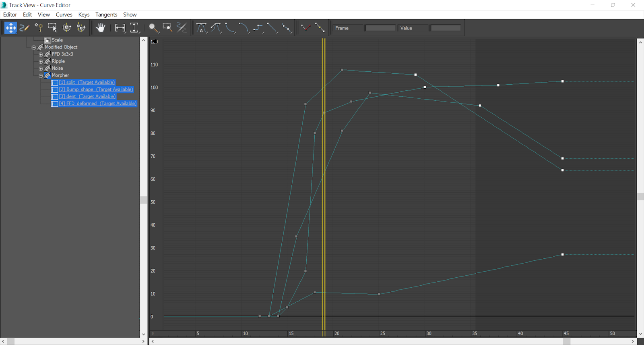Set tangents to Stepped

[258, 28]
